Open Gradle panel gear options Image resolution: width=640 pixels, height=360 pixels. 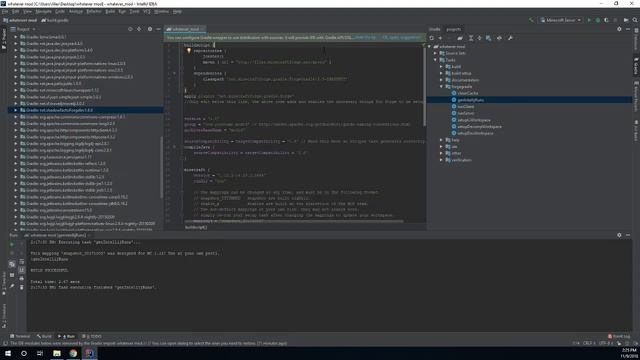[619, 29]
